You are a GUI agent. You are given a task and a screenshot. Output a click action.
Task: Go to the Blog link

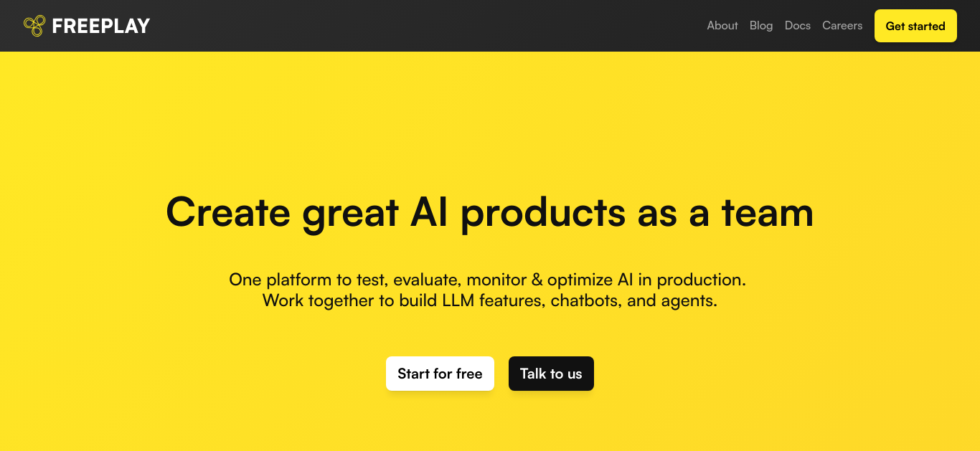click(x=761, y=26)
